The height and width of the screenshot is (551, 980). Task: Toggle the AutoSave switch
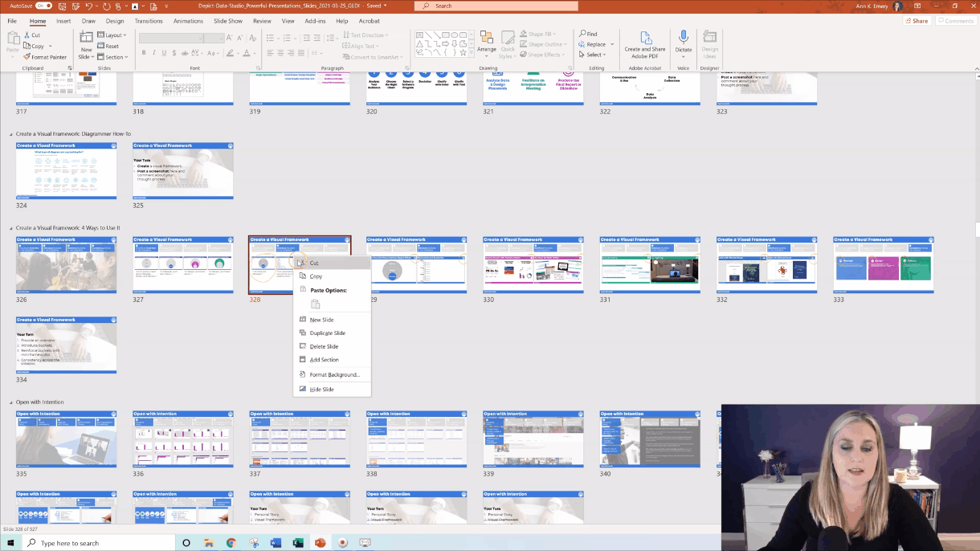click(x=43, y=6)
